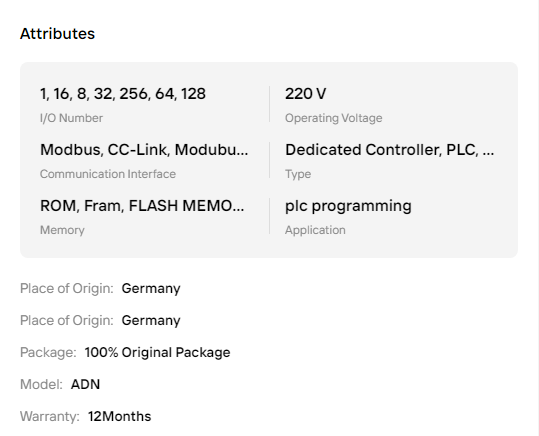Click the I/O Number label
The width and height of the screenshot is (539, 436).
click(71, 118)
